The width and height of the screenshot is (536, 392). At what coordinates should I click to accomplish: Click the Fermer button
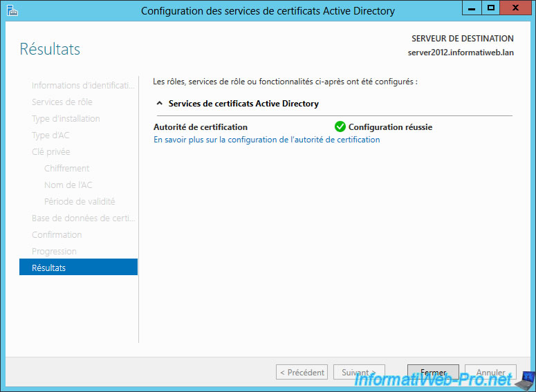pos(433,372)
